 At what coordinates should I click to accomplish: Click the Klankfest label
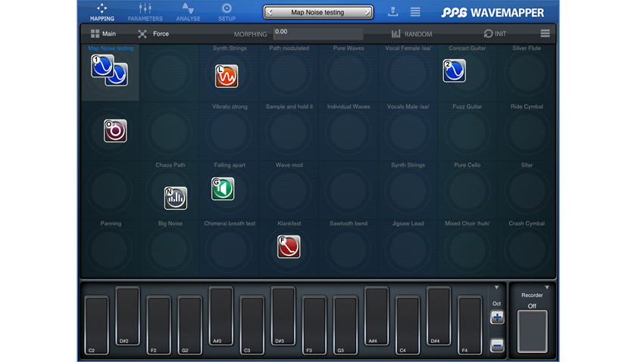tap(289, 223)
